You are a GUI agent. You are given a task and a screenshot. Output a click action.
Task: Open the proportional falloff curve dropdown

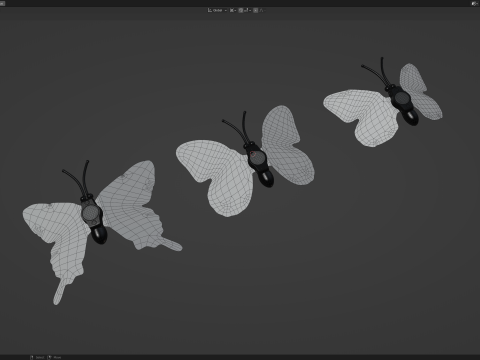point(262,10)
